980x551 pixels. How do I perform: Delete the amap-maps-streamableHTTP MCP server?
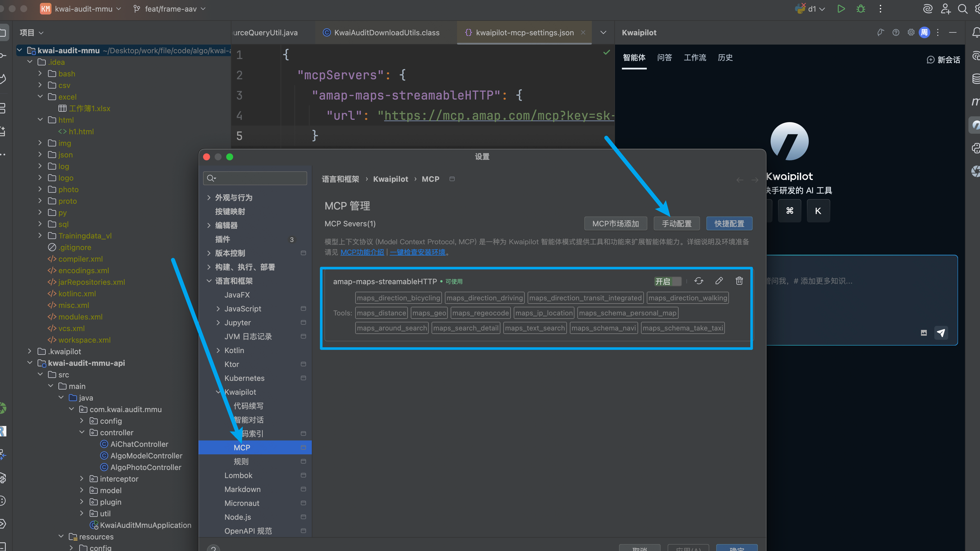(739, 281)
